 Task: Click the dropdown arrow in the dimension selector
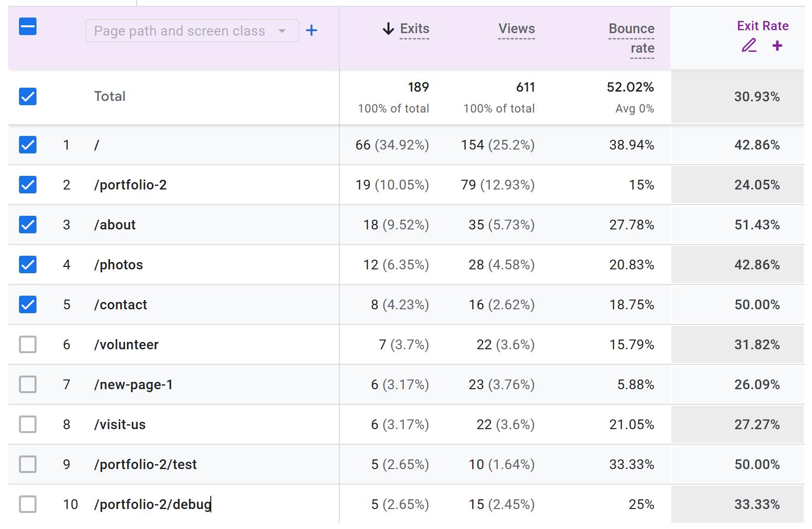(282, 30)
